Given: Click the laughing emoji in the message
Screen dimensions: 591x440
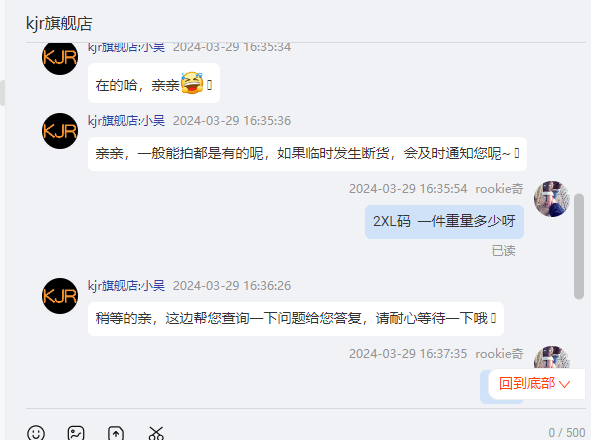Looking at the screenshot, I should pyautogui.click(x=192, y=83).
